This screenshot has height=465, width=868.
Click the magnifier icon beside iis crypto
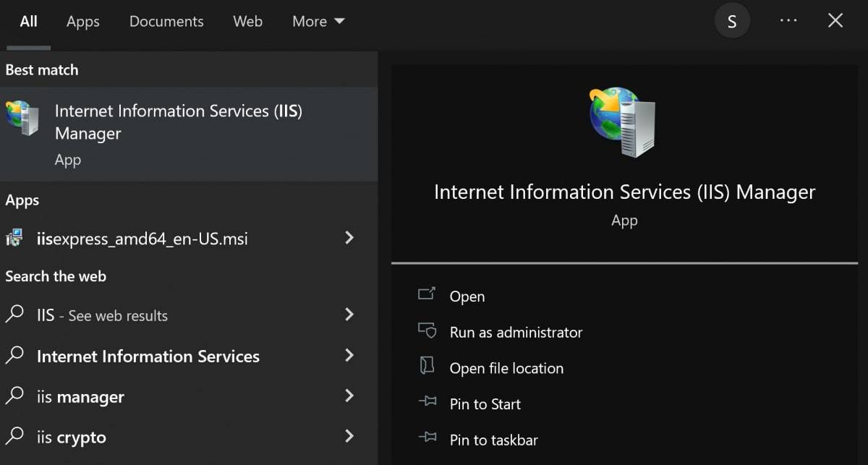pyautogui.click(x=15, y=437)
